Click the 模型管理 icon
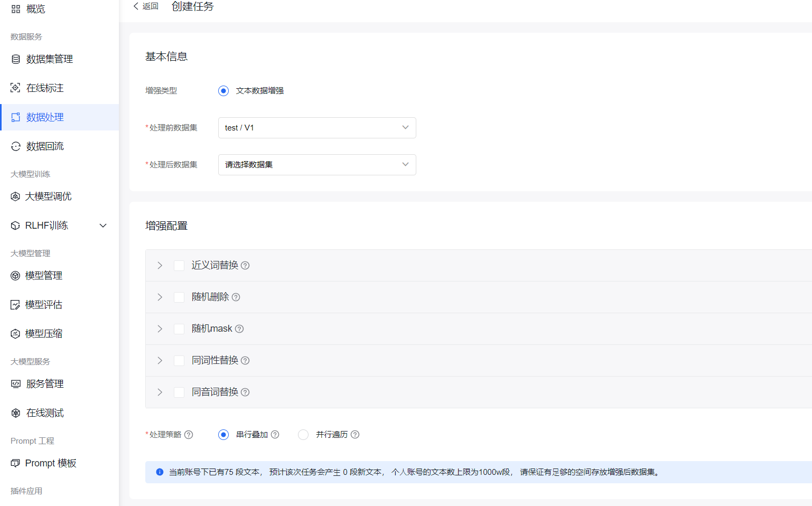Viewport: 812px width, 506px height. [15, 276]
